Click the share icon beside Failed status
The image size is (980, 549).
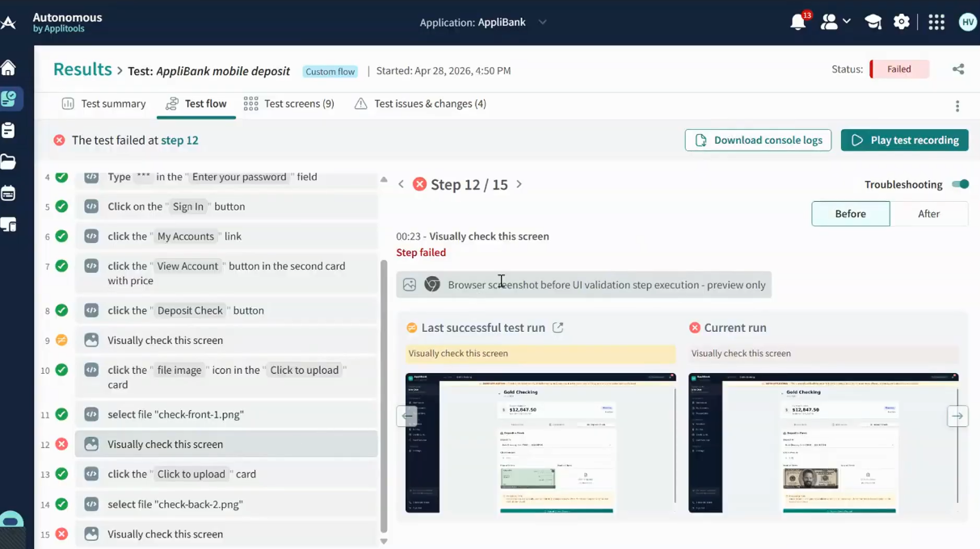click(x=958, y=69)
